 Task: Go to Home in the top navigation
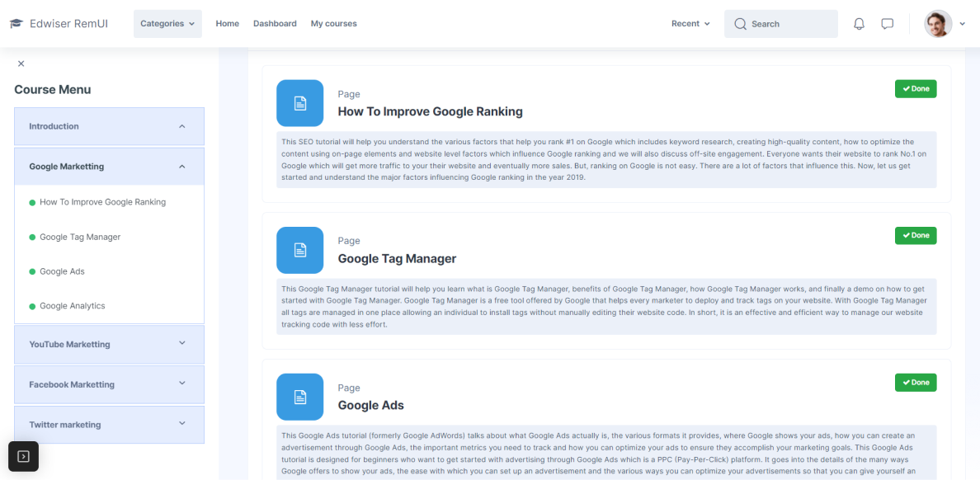(228, 24)
